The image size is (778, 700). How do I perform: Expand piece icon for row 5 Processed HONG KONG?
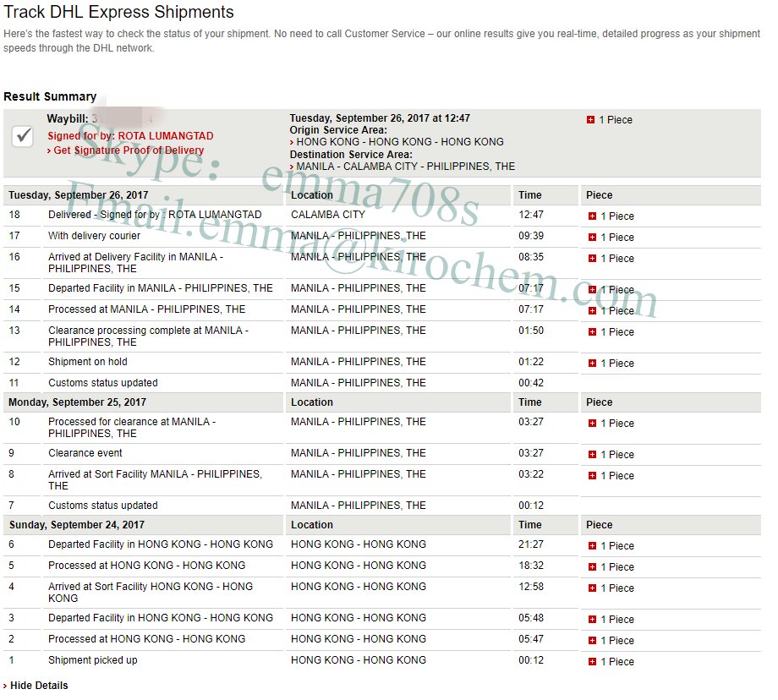[x=592, y=567]
